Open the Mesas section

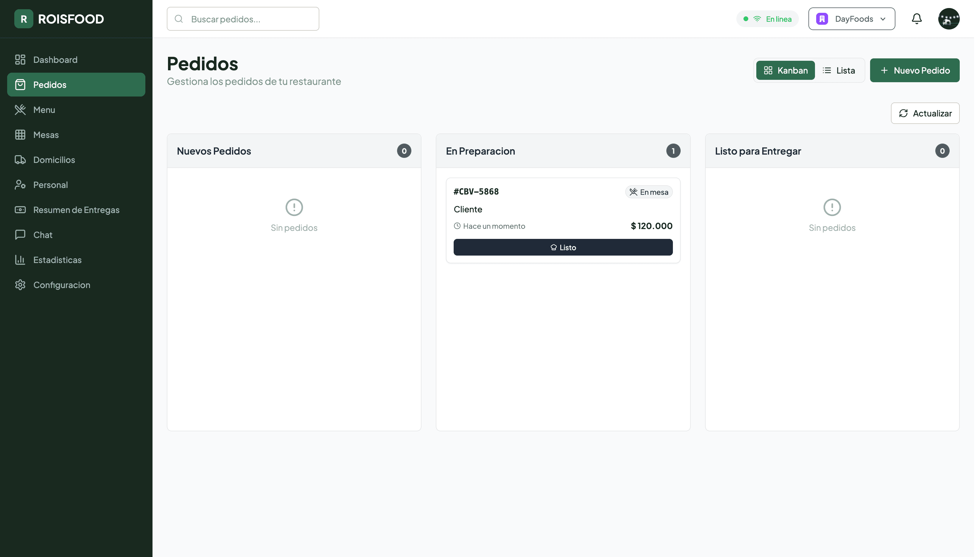76,135
